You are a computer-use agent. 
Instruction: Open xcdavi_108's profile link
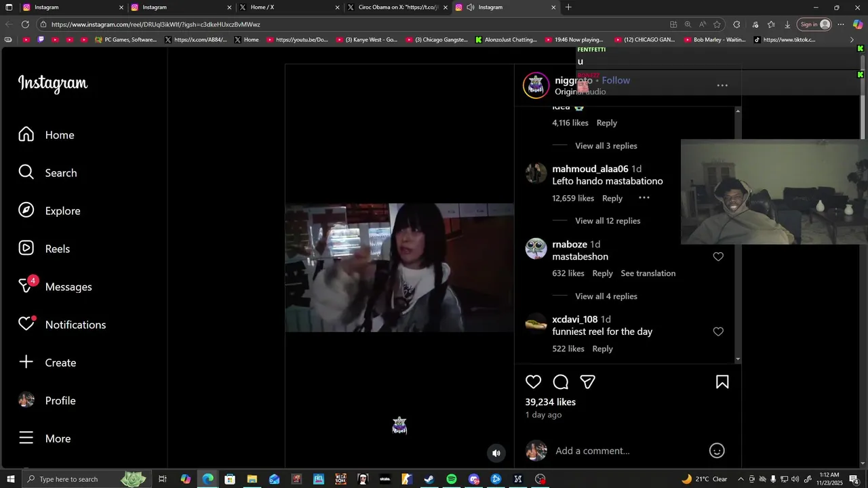tap(575, 319)
